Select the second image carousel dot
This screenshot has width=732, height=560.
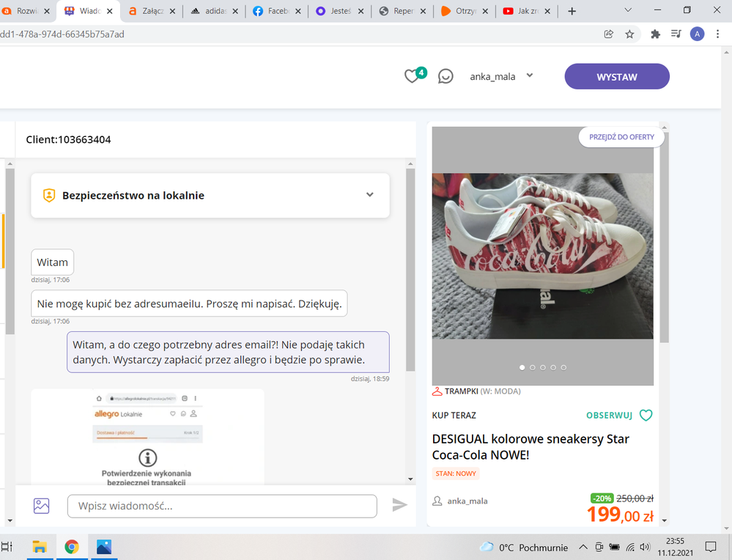(532, 367)
